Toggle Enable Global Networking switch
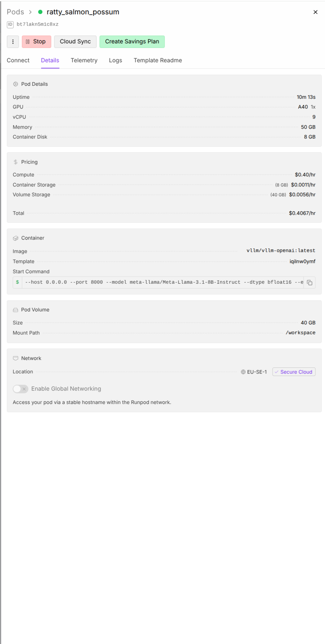The image size is (325, 644). tap(20, 389)
